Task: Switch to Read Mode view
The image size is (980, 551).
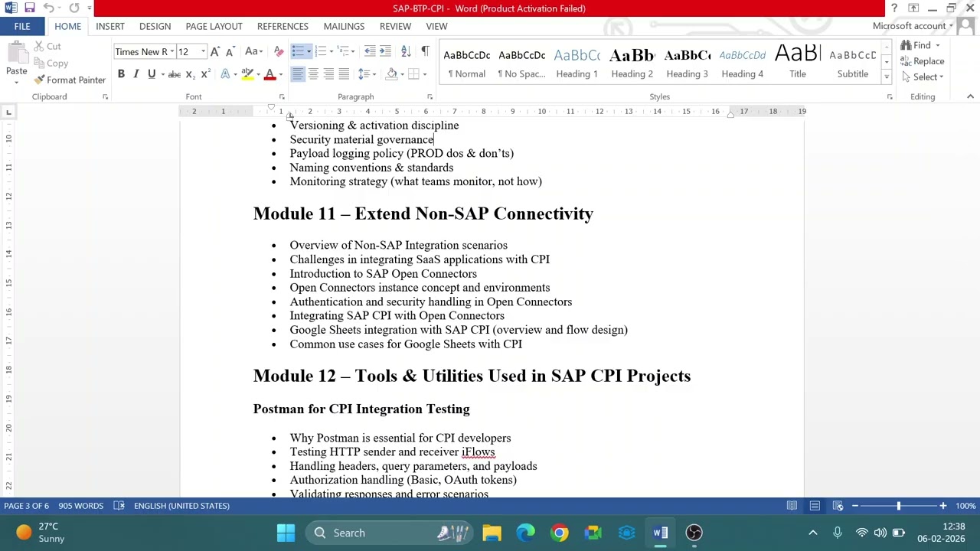Action: pos(792,505)
